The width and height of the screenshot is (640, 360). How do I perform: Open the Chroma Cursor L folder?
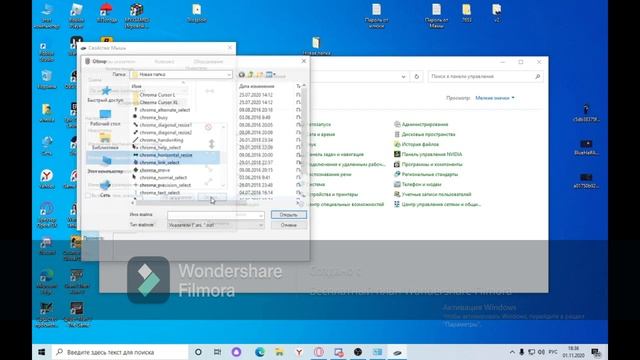157,95
